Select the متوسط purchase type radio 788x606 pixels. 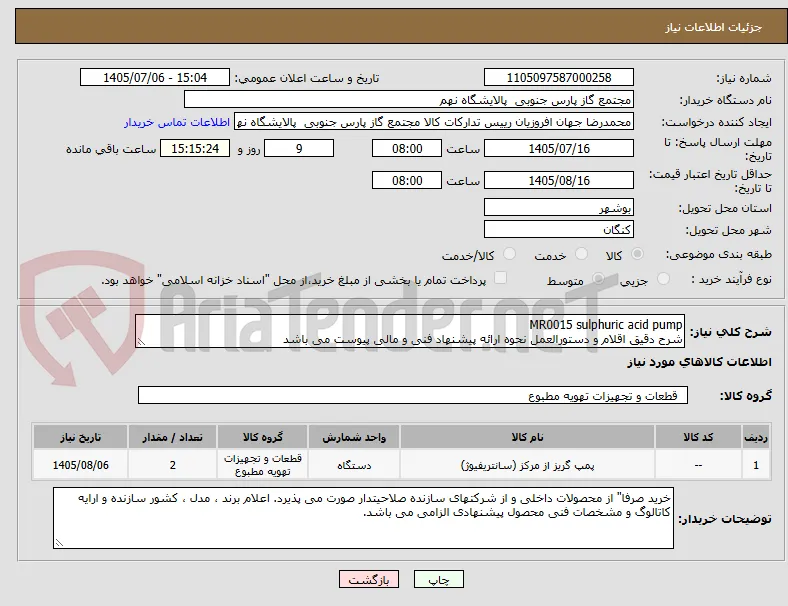(x=598, y=278)
